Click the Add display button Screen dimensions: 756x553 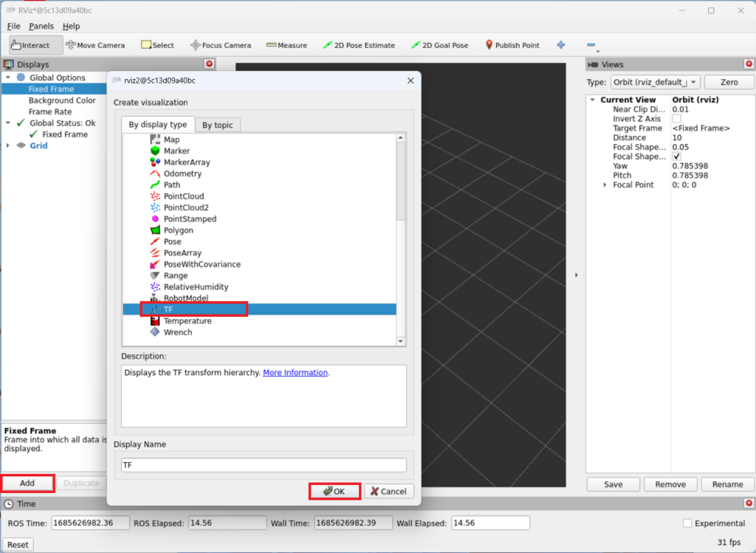(x=27, y=483)
